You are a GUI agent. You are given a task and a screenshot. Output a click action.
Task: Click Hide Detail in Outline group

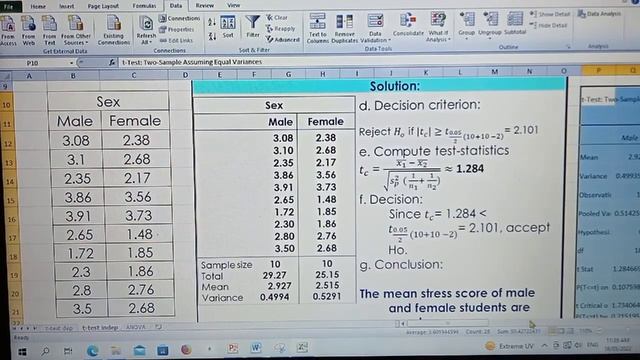point(549,25)
